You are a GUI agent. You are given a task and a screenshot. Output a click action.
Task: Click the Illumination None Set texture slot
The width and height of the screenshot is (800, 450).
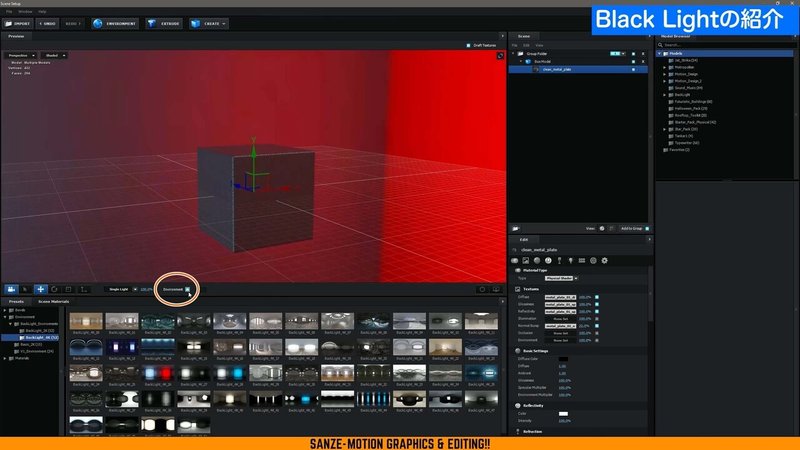(x=560, y=318)
